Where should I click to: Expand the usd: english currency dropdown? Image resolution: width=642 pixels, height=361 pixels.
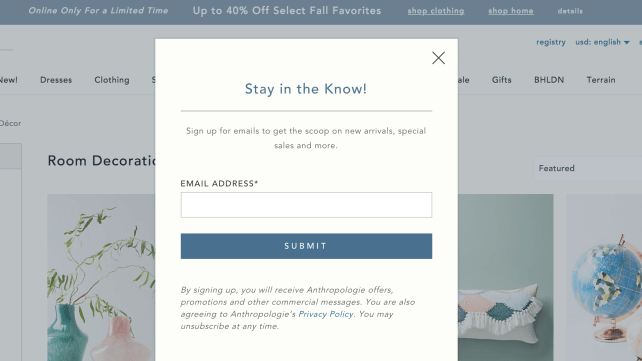(602, 42)
